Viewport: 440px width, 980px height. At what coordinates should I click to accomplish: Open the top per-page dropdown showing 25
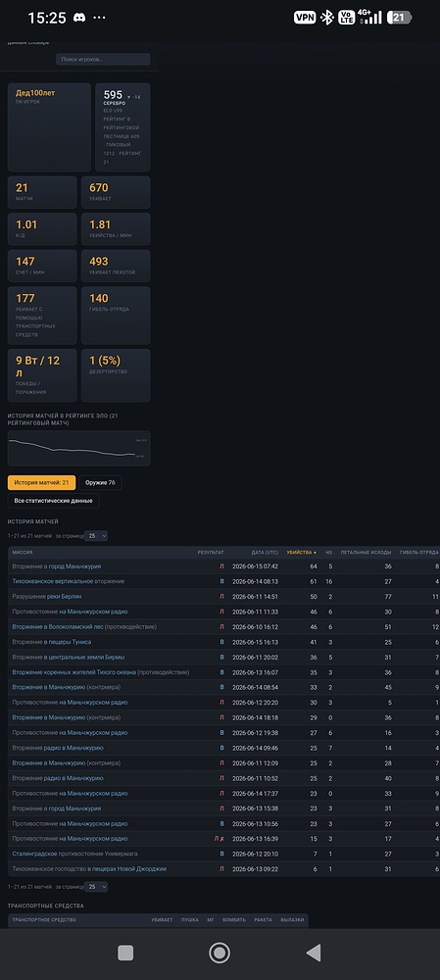[x=96, y=536]
